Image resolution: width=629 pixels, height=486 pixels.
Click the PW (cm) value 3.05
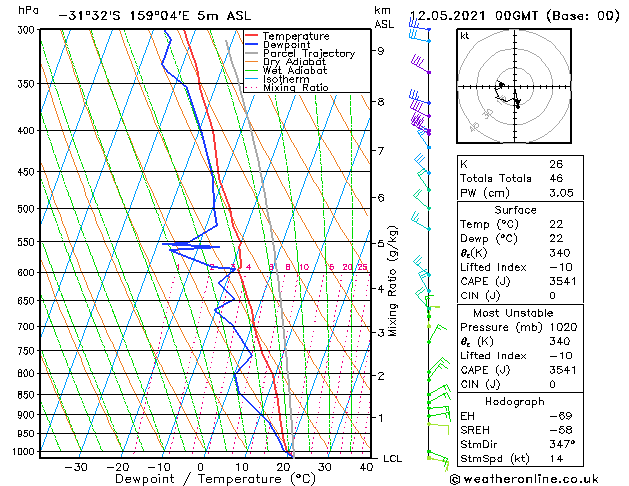tap(561, 193)
